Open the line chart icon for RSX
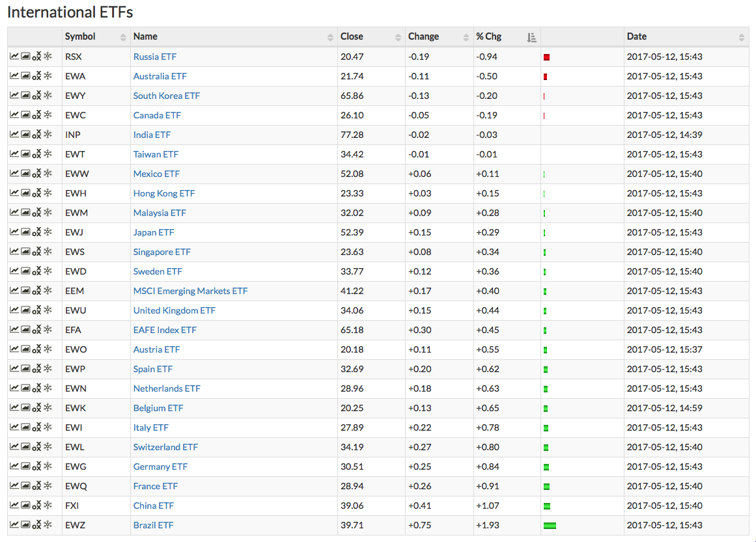 (14, 57)
